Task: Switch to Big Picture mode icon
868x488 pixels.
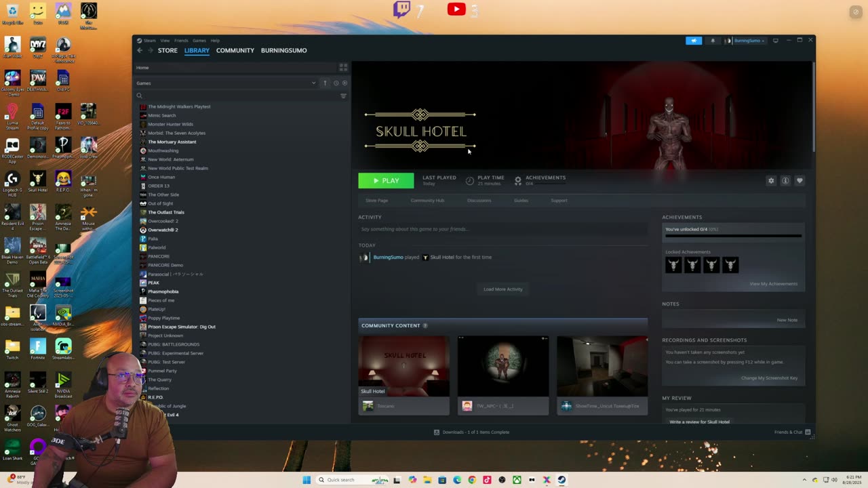Action: tap(776, 41)
